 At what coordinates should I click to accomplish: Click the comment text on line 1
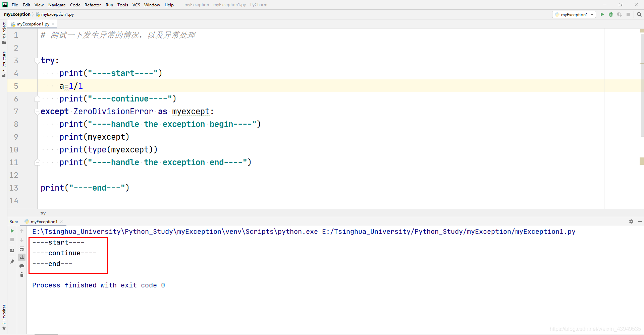tap(118, 35)
